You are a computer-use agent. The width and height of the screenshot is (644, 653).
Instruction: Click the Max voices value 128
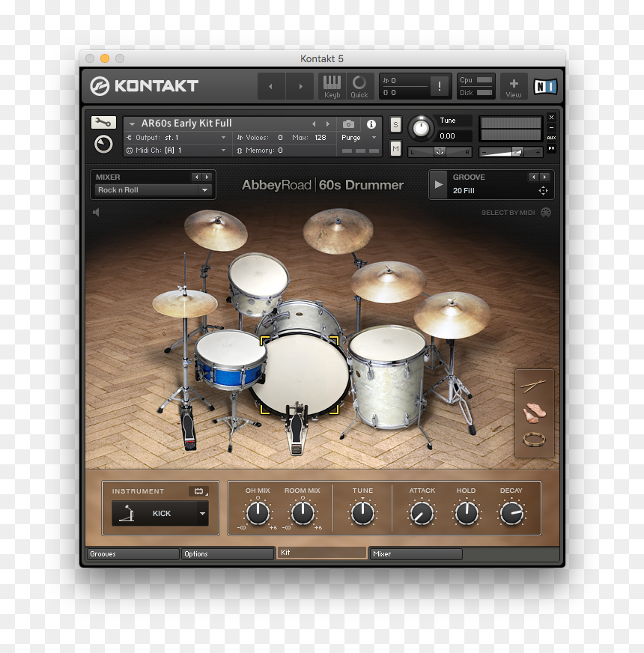point(320,138)
